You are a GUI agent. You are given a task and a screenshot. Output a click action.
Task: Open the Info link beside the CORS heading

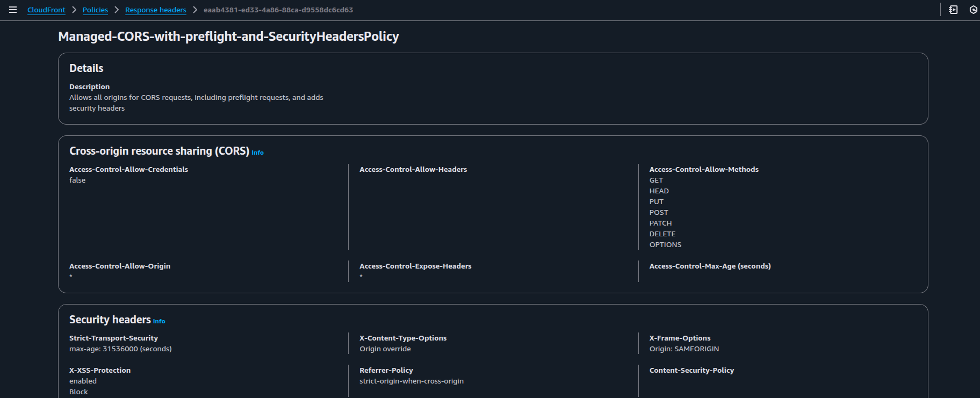click(258, 153)
